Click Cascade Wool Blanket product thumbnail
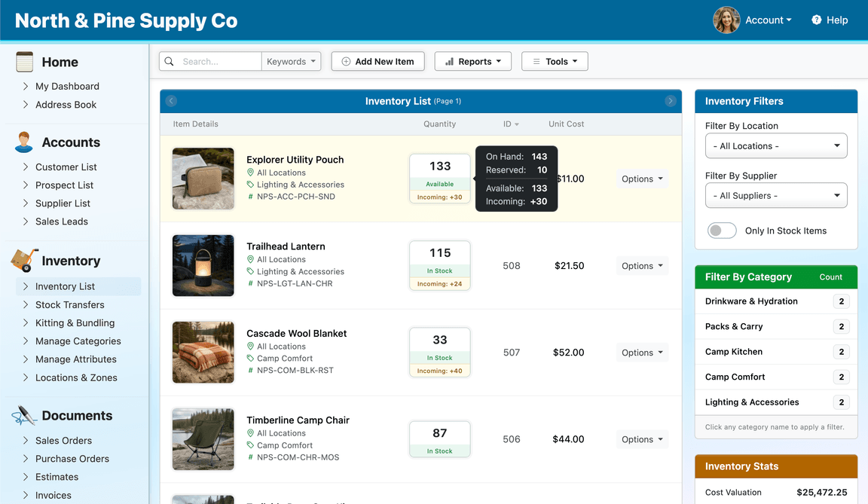868x504 pixels. point(203,353)
